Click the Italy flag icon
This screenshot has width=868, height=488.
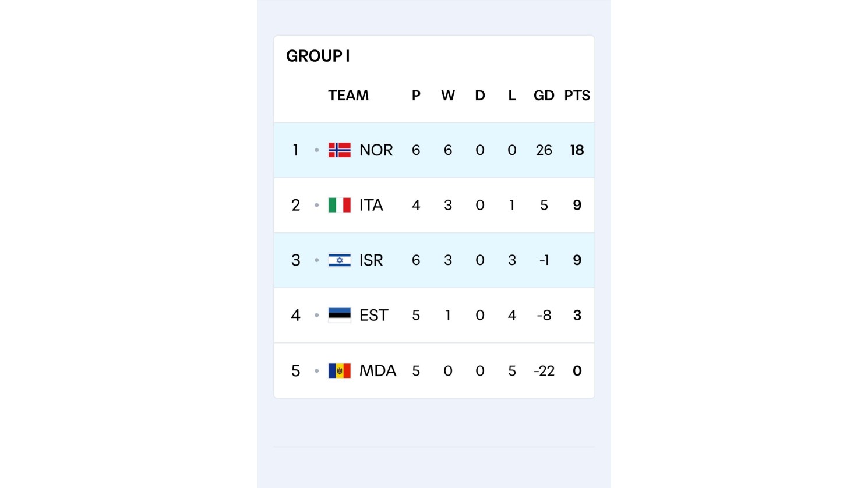tap(340, 205)
